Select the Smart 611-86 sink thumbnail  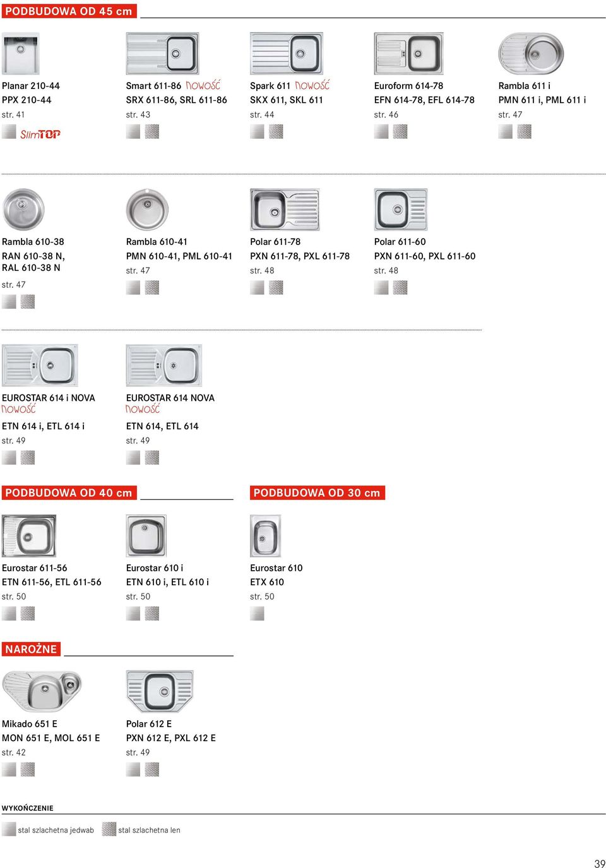tap(163, 54)
